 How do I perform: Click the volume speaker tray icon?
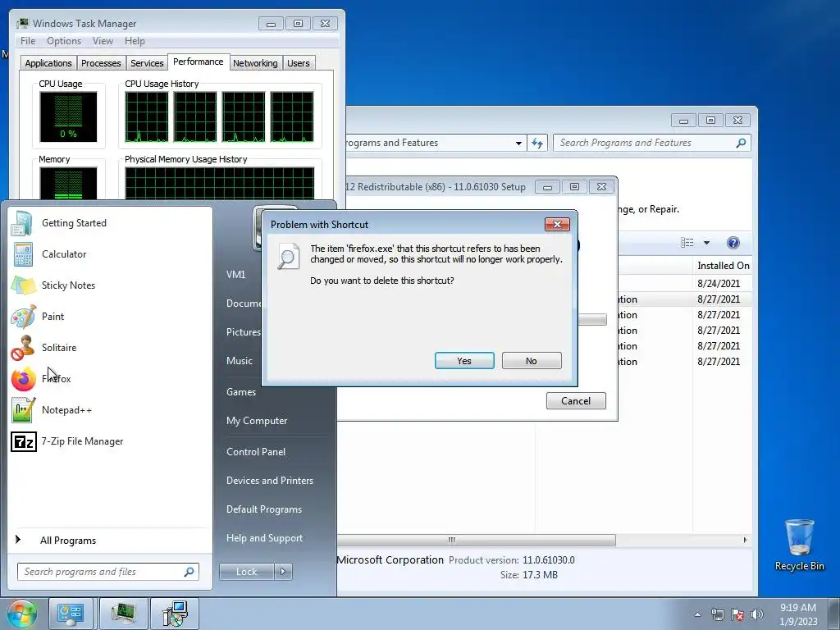pyautogui.click(x=757, y=614)
